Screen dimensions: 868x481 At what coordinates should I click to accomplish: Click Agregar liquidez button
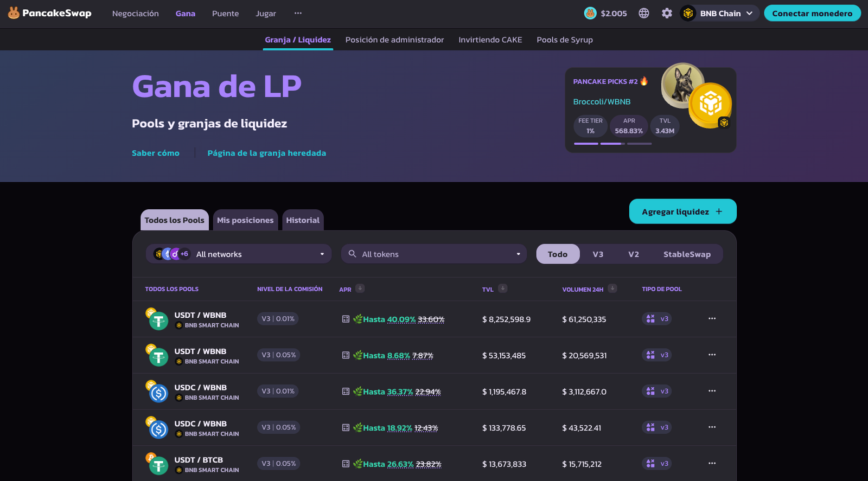(x=682, y=211)
